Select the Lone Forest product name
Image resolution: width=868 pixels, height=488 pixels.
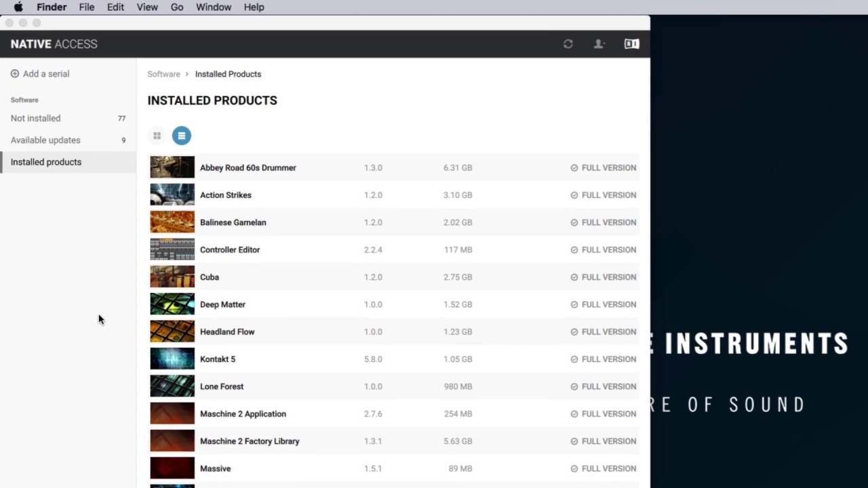[222, 386]
